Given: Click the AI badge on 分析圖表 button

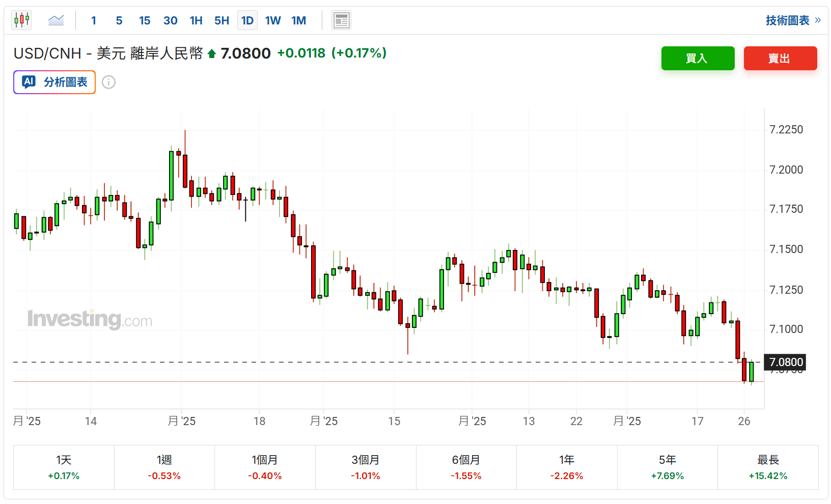Looking at the screenshot, I should (29, 82).
